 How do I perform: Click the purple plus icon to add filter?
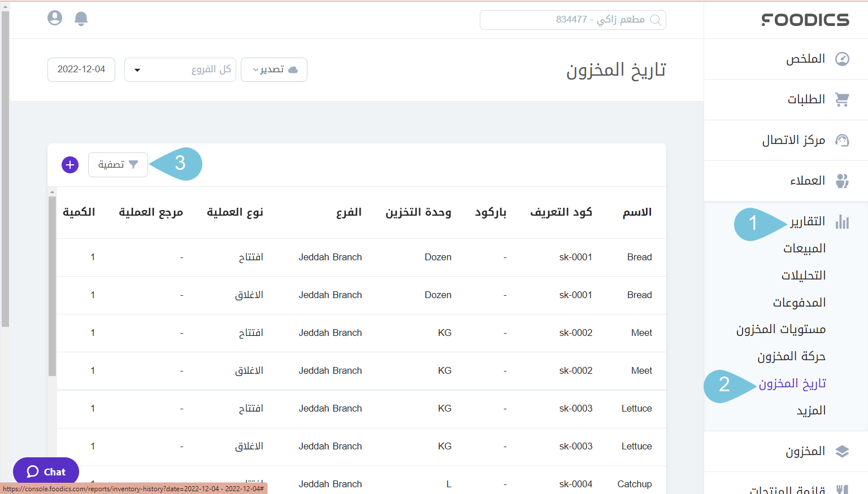pos(70,164)
